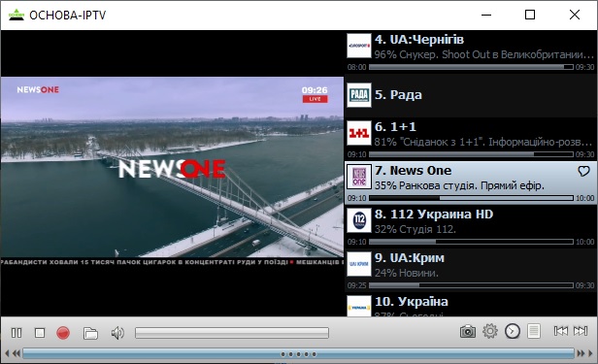Click the blue timeline seek bar
The width and height of the screenshot is (598, 364).
pos(298,353)
